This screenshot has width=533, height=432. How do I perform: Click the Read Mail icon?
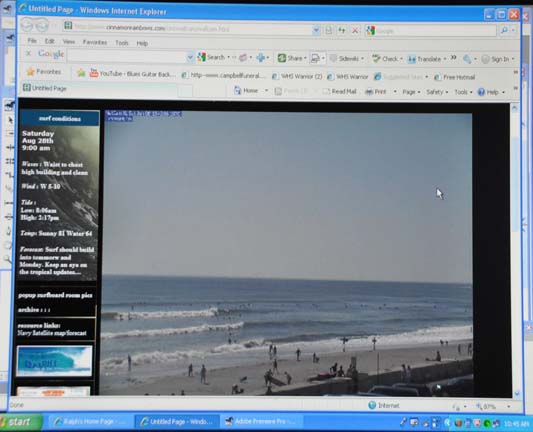click(x=326, y=91)
